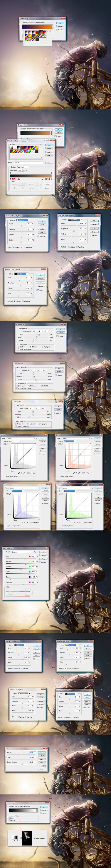Click the link icon between layer thumbnails
The width and height of the screenshot is (111, 868).
(x=21, y=838)
